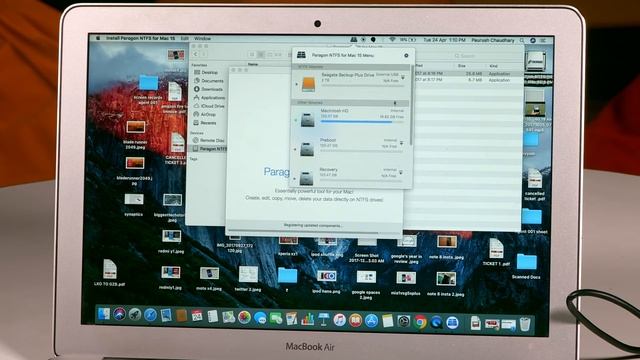Open Messages from the Dock

coord(260,318)
